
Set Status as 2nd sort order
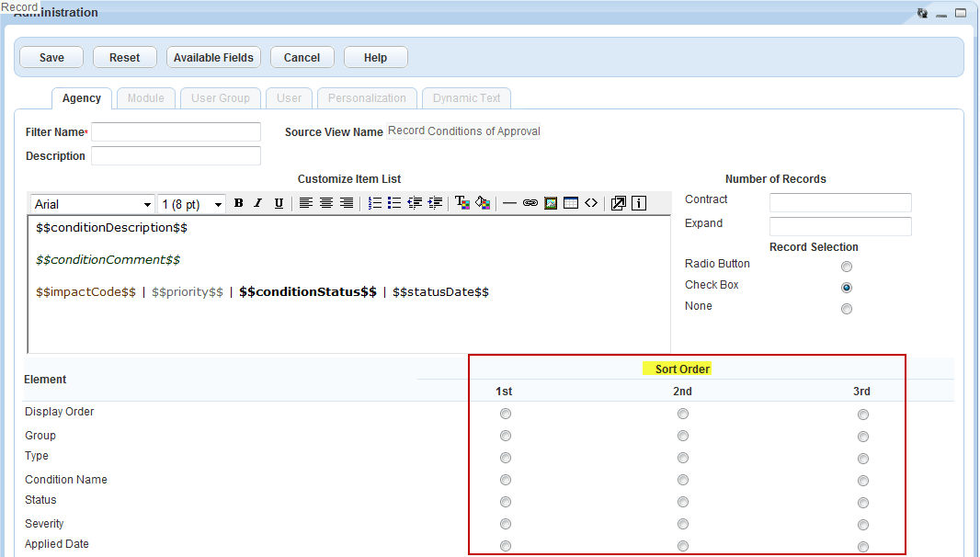click(x=683, y=502)
